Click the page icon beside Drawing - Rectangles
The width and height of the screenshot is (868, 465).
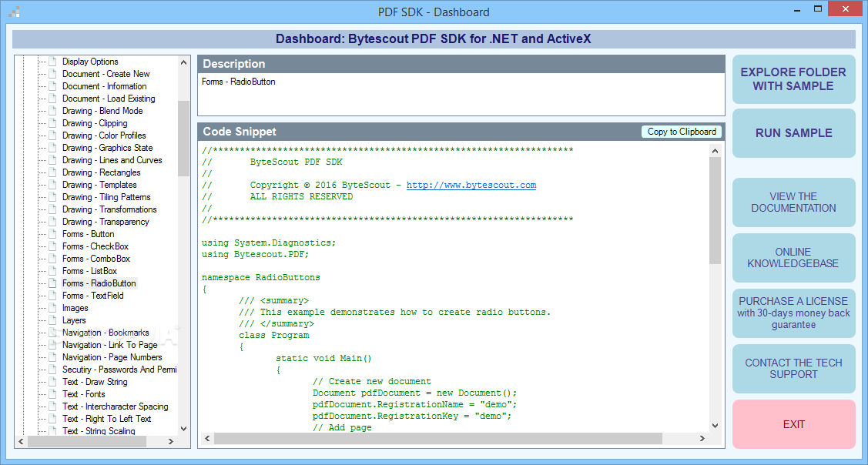[x=52, y=172]
